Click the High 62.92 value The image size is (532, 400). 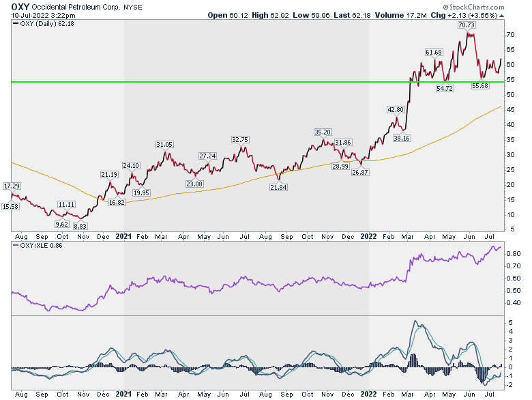(270, 15)
